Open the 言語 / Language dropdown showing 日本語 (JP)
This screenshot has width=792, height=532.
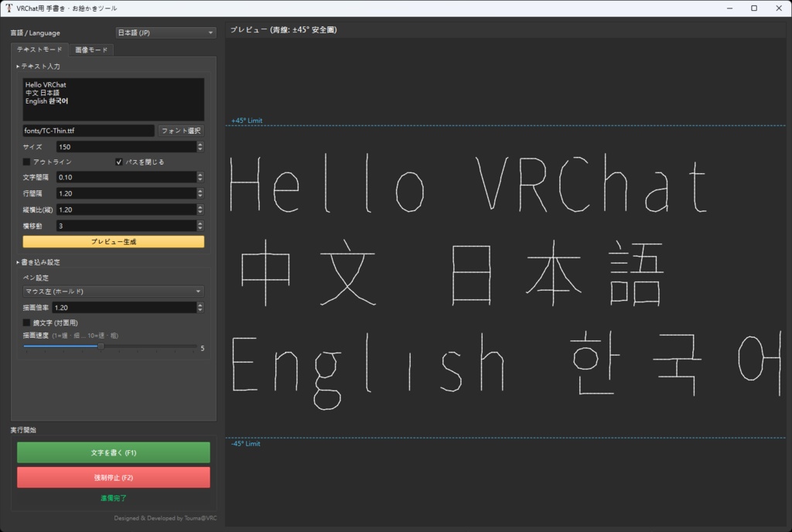point(165,32)
